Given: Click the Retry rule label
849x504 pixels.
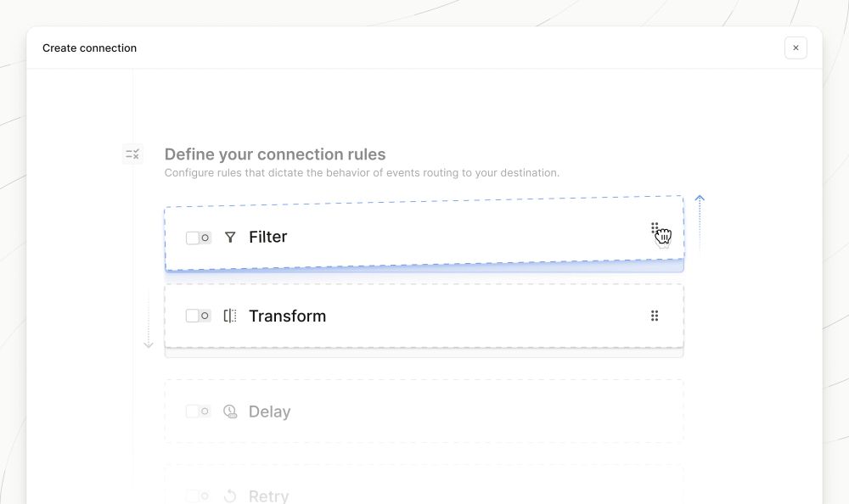Looking at the screenshot, I should click(268, 496).
